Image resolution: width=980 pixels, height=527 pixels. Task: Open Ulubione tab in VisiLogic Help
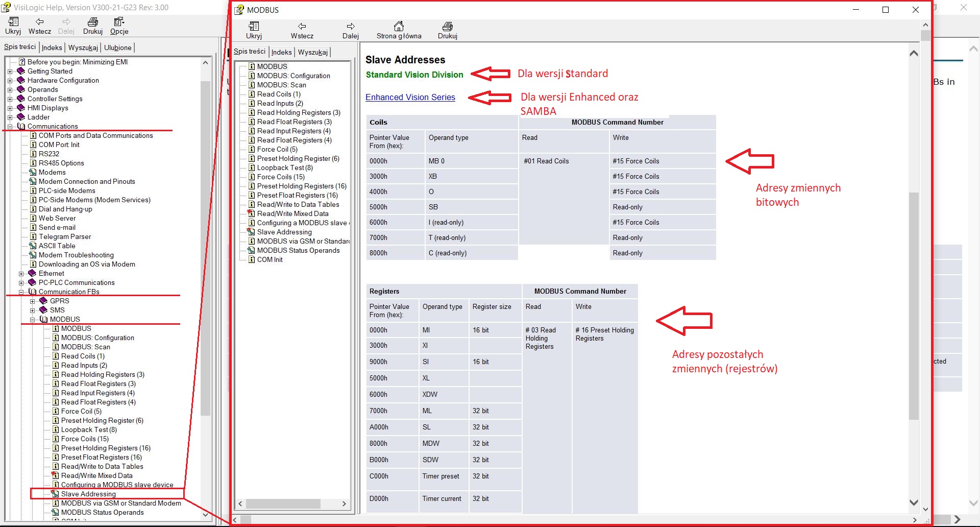point(118,47)
